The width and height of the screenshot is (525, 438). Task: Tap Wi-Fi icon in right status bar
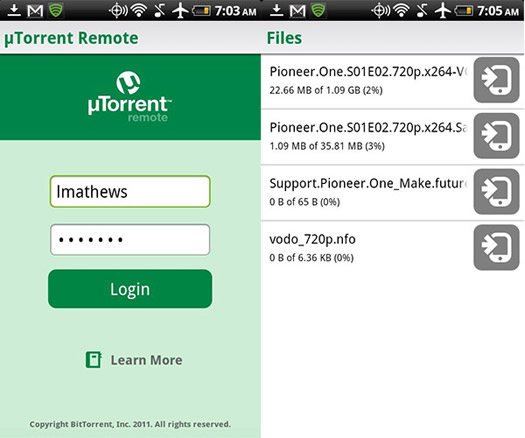pyautogui.click(x=402, y=10)
